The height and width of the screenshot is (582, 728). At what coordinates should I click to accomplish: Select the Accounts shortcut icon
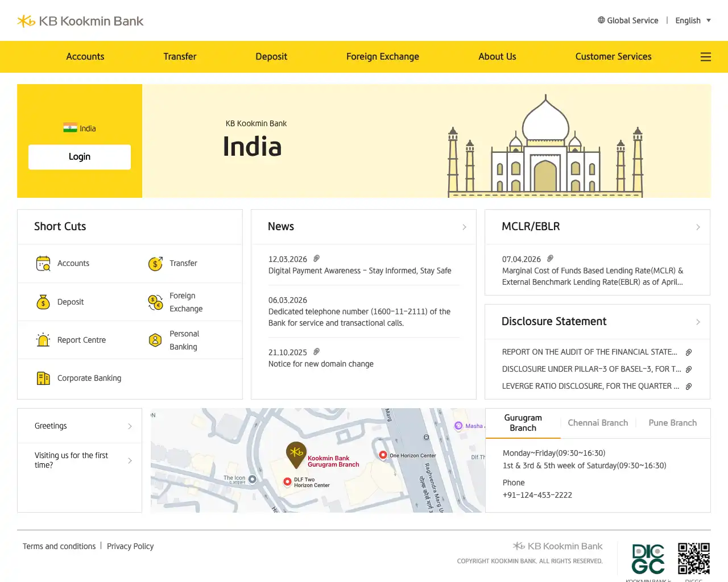tap(43, 263)
